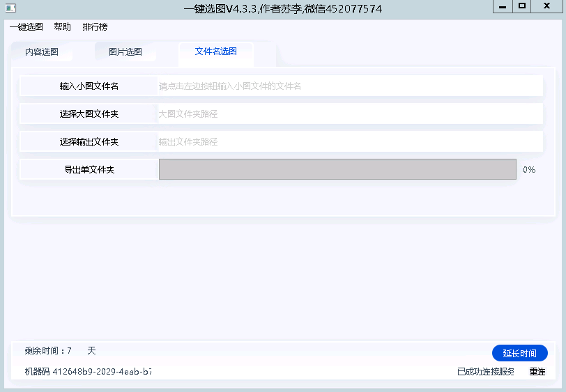566x392 pixels.
Task: Minimize the 一键选图 window
Action: coord(503,6)
